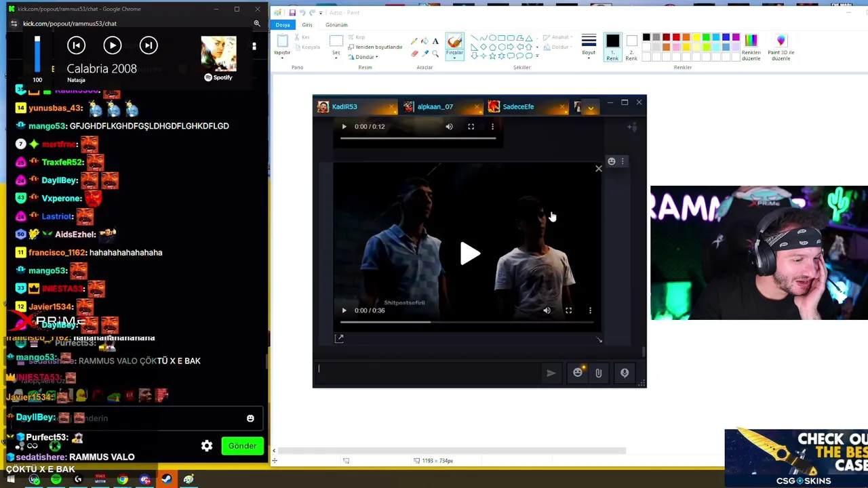The image size is (868, 488).
Task: Mute the 0:12 video clip
Action: tap(449, 127)
